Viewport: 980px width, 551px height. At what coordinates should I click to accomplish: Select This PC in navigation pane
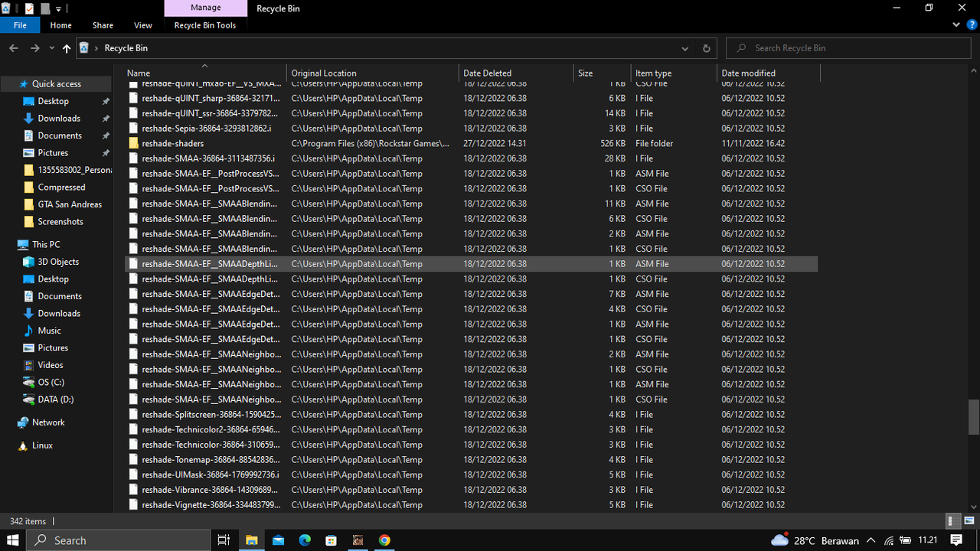click(46, 245)
